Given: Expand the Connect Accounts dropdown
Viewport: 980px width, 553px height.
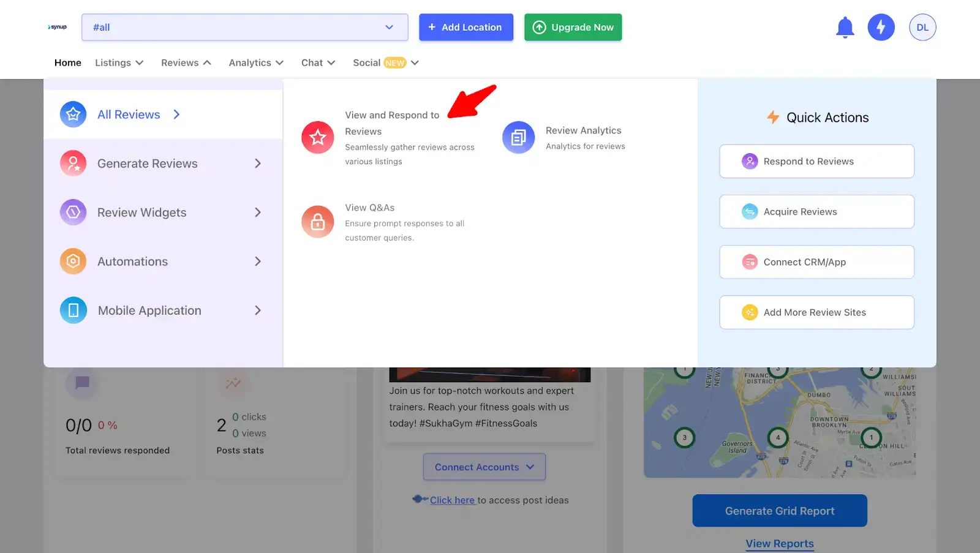Looking at the screenshot, I should click(x=484, y=467).
